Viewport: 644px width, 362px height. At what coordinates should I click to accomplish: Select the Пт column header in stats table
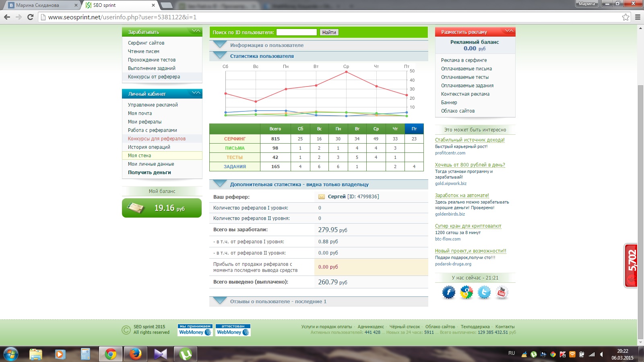pos(414,129)
